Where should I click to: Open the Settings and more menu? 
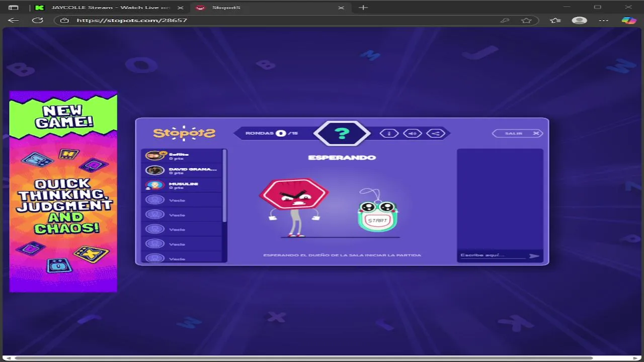(604, 20)
